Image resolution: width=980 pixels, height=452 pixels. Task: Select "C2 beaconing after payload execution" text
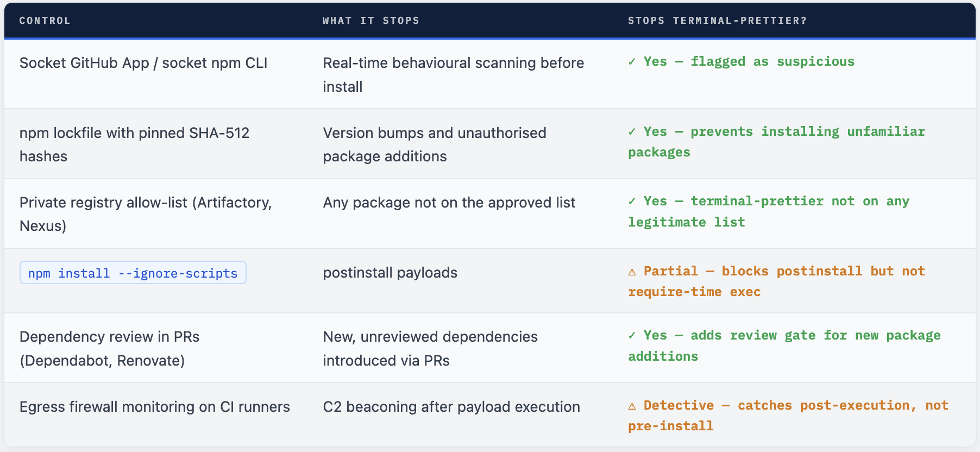[x=451, y=407]
